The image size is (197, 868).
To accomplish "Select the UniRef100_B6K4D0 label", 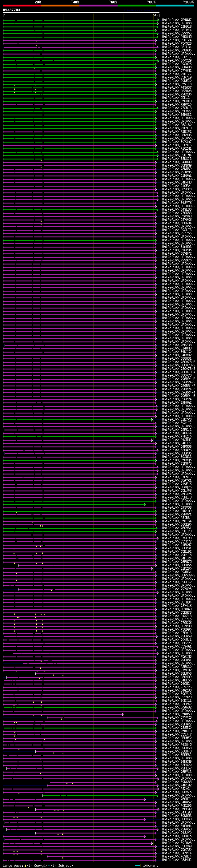I will (x=176, y=67).
